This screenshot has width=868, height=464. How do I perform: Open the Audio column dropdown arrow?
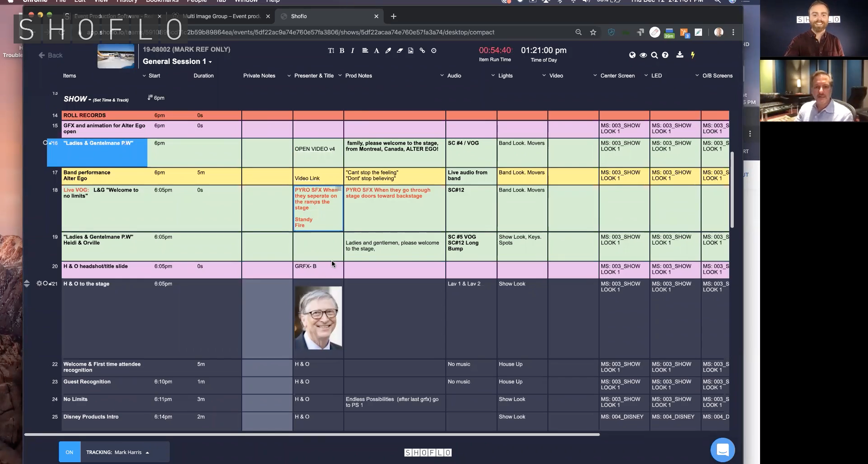(x=442, y=76)
